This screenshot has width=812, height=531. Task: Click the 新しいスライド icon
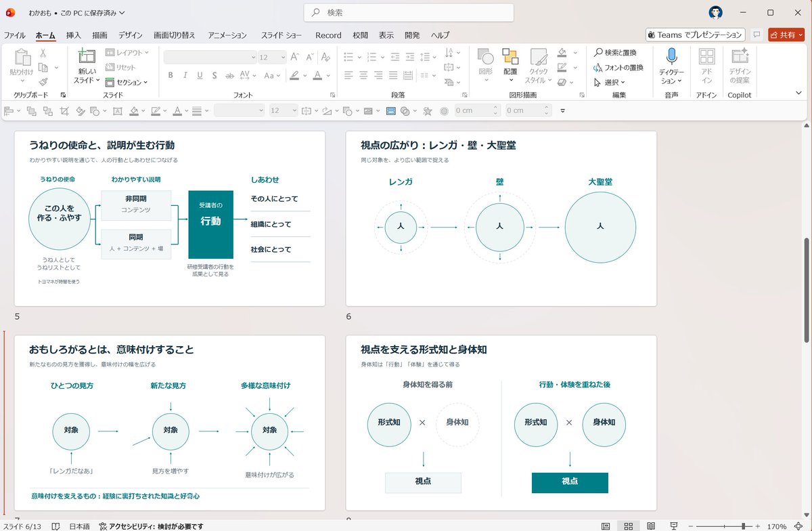click(x=87, y=66)
